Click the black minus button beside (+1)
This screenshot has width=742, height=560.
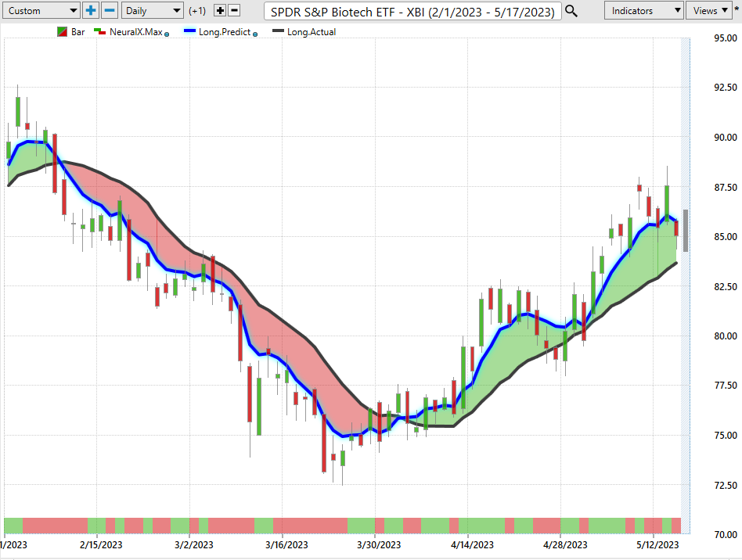[234, 10]
